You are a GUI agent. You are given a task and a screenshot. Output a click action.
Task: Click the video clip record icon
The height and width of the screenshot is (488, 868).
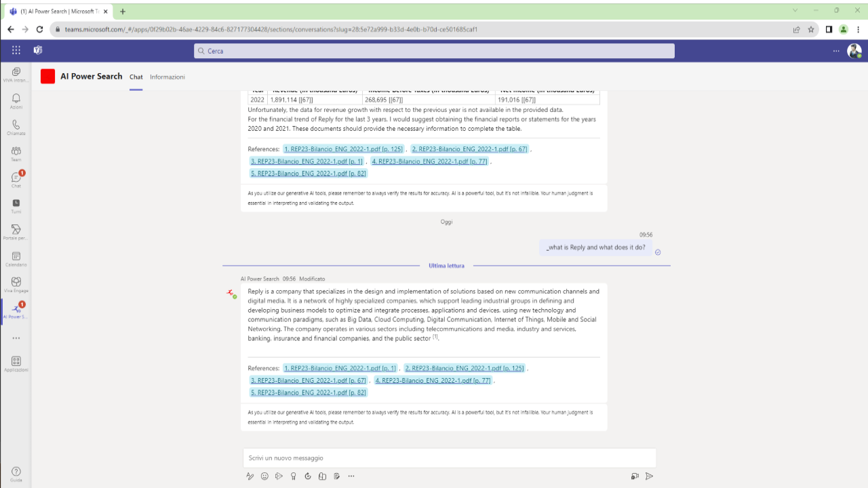tap(635, 476)
